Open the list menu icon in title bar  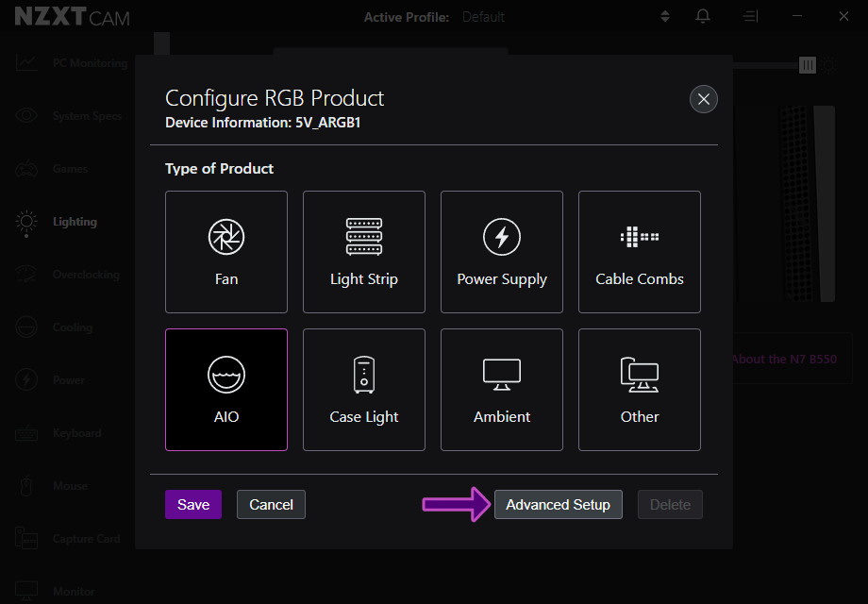click(750, 17)
